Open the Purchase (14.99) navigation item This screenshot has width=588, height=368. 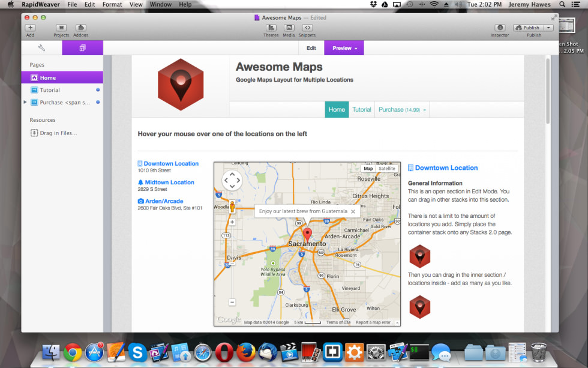coord(402,109)
